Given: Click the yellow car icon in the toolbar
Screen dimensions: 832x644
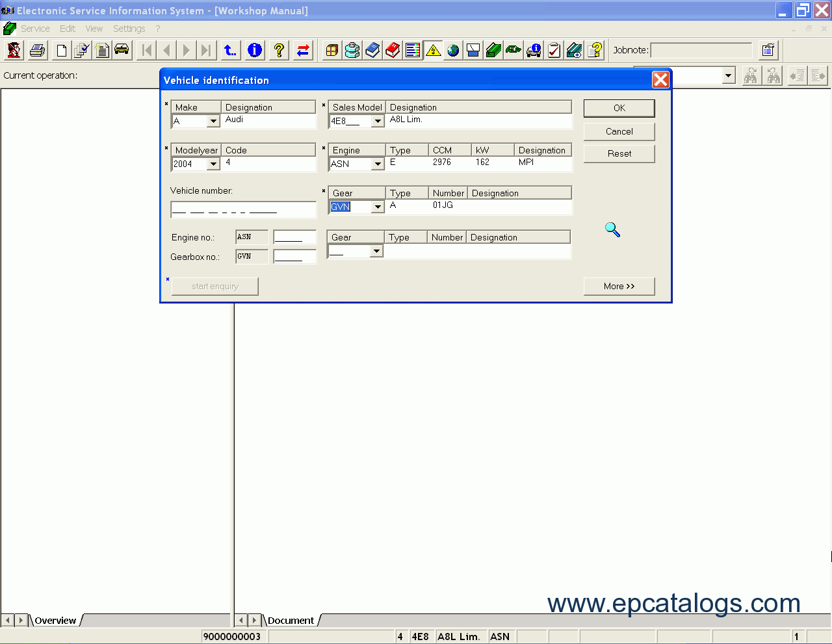Looking at the screenshot, I should pos(122,50).
